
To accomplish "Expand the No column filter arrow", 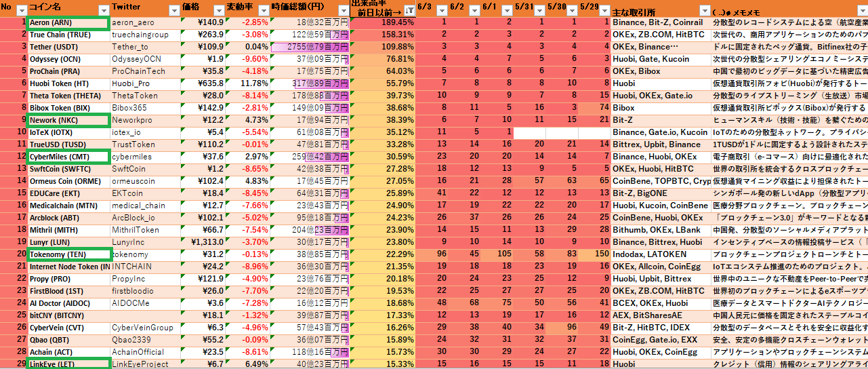I will pos(22,10).
